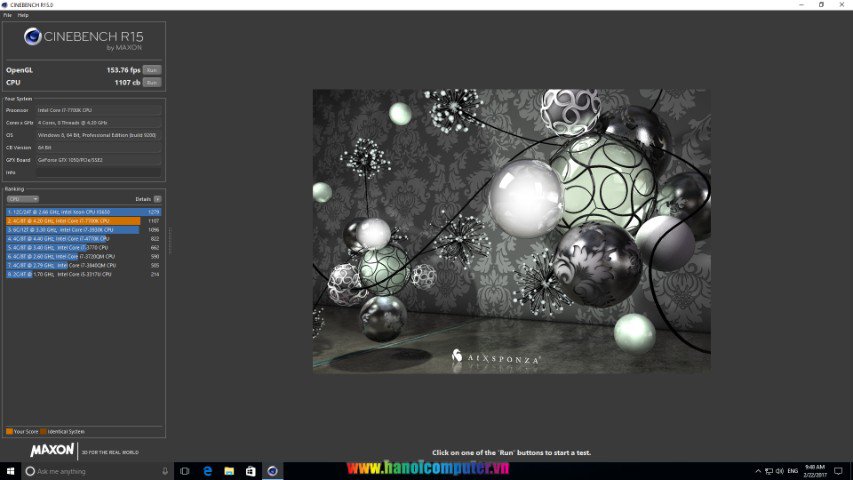Image resolution: width=853 pixels, height=480 pixels.
Task: Click the ENG language indicator
Action: coord(793,471)
